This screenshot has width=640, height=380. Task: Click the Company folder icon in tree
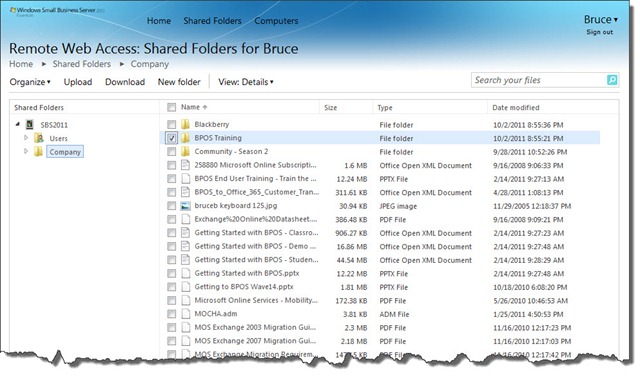click(38, 151)
